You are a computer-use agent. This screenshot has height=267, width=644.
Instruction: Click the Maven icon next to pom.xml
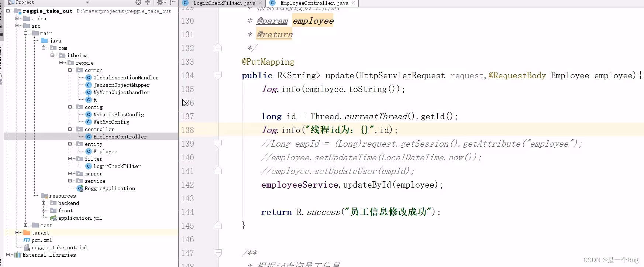pos(27,240)
